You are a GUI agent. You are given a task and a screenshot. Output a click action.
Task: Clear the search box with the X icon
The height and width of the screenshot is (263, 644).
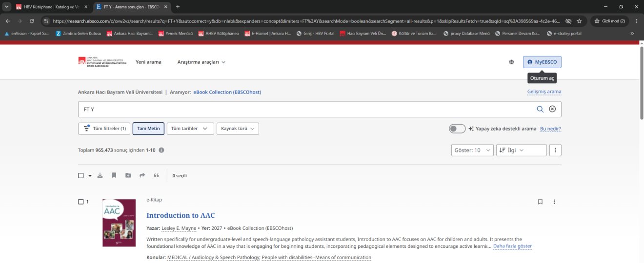click(552, 109)
